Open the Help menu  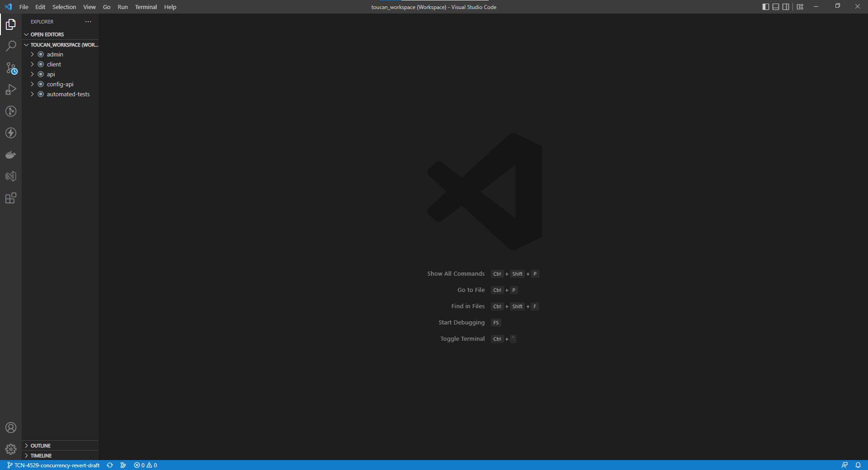tap(170, 7)
